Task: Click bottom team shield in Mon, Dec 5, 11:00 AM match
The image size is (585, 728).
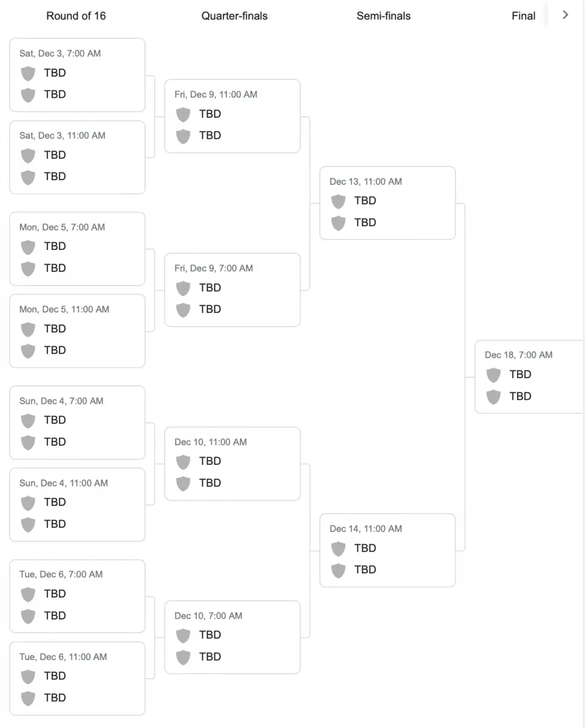Action: pos(28,351)
